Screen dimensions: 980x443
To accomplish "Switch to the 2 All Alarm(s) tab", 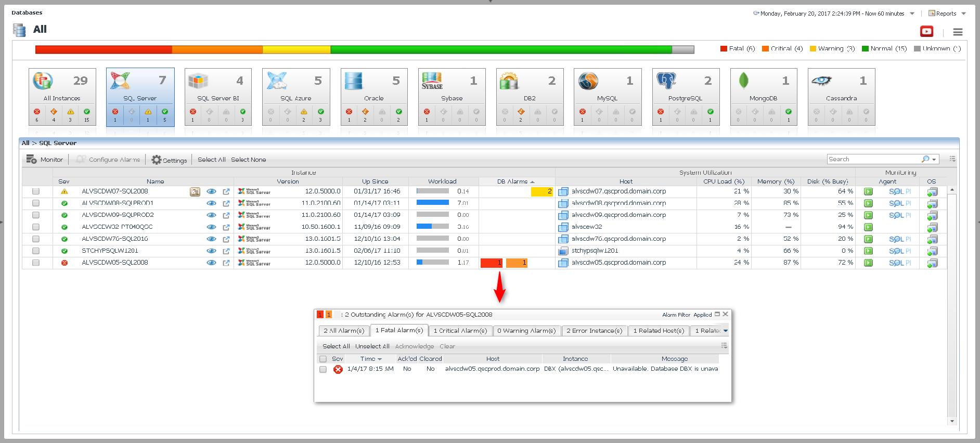I will (x=344, y=331).
